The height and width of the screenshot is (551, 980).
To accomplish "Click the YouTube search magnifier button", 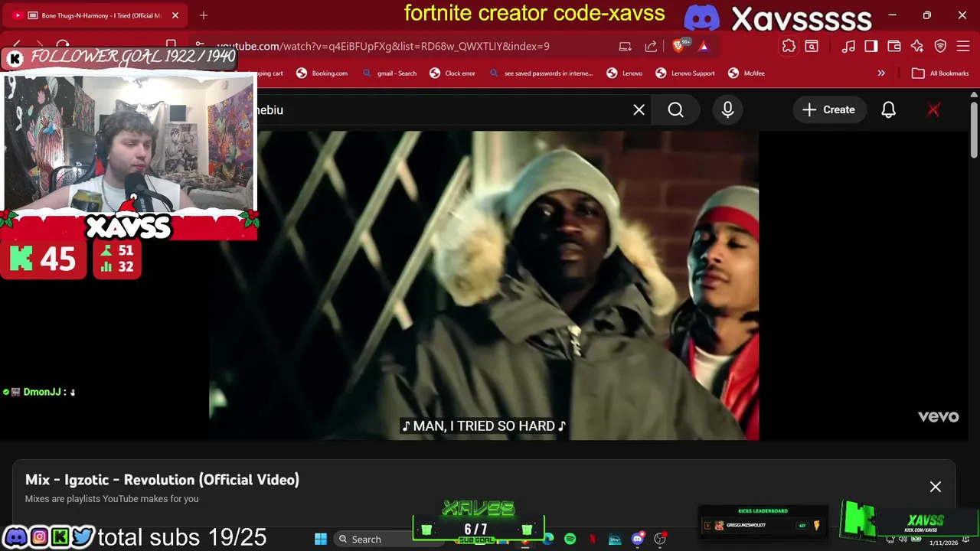I will [x=675, y=110].
